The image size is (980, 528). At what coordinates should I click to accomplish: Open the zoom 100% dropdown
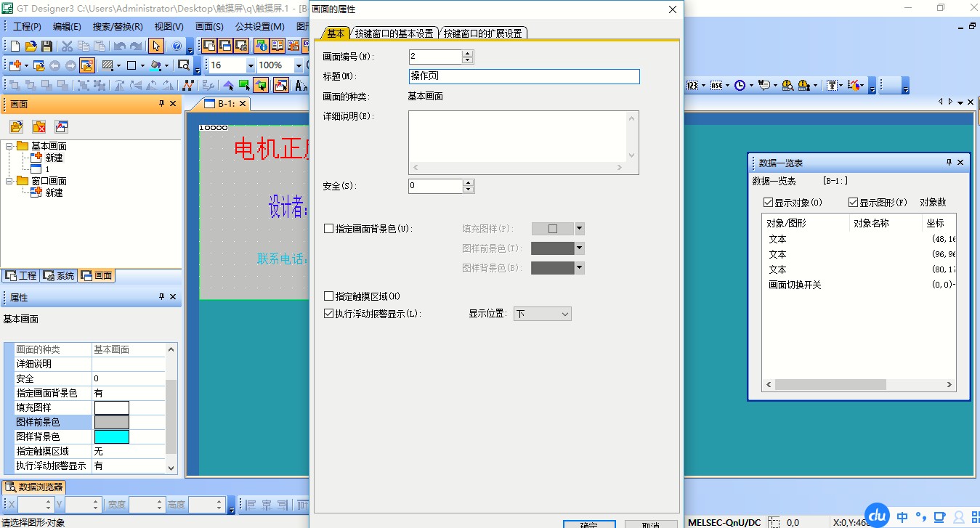(298, 65)
